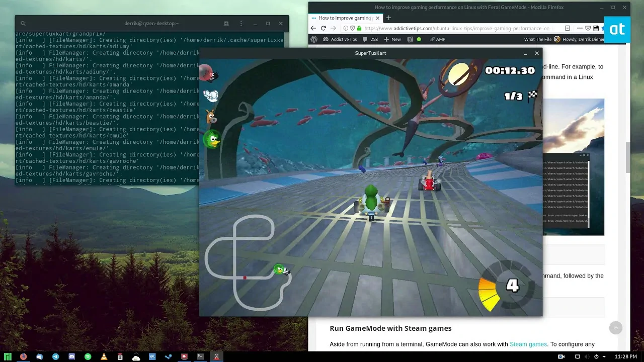Launch VLC media player from the taskbar

(104, 356)
